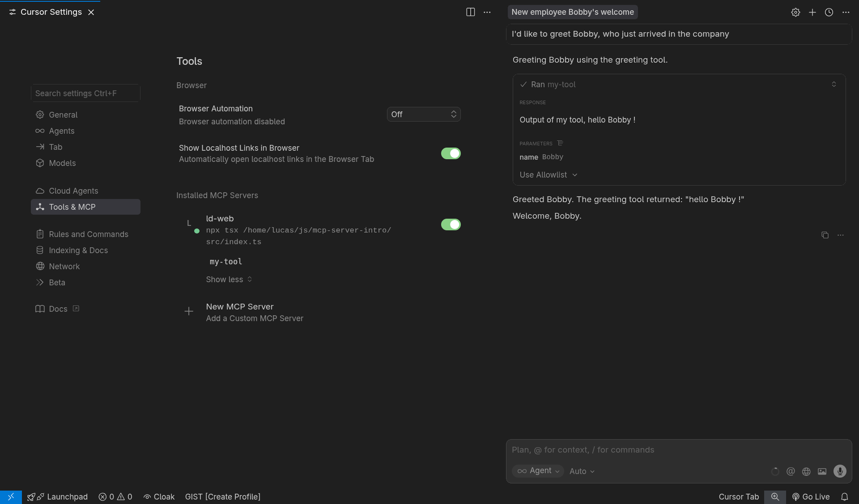This screenshot has width=859, height=504.
Task: Select Tools & MCP in the sidebar
Action: click(x=72, y=207)
